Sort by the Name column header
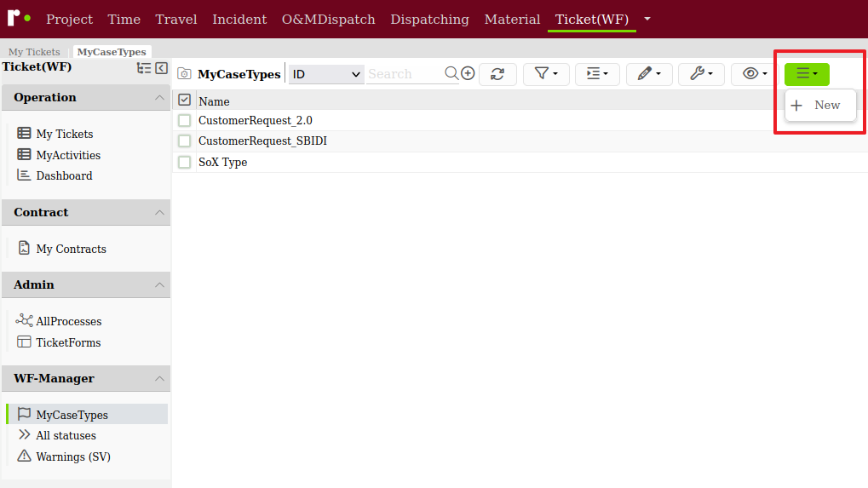868x488 pixels. (x=215, y=101)
